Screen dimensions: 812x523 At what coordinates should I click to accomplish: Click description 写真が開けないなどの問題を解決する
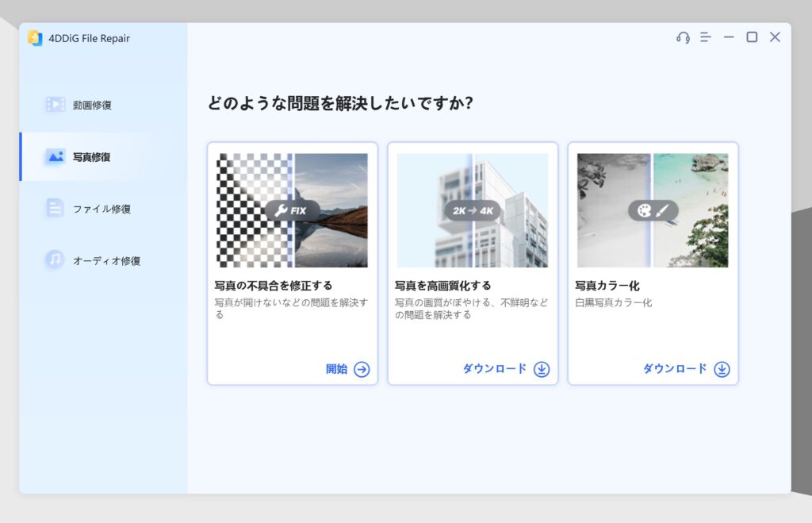click(291, 309)
